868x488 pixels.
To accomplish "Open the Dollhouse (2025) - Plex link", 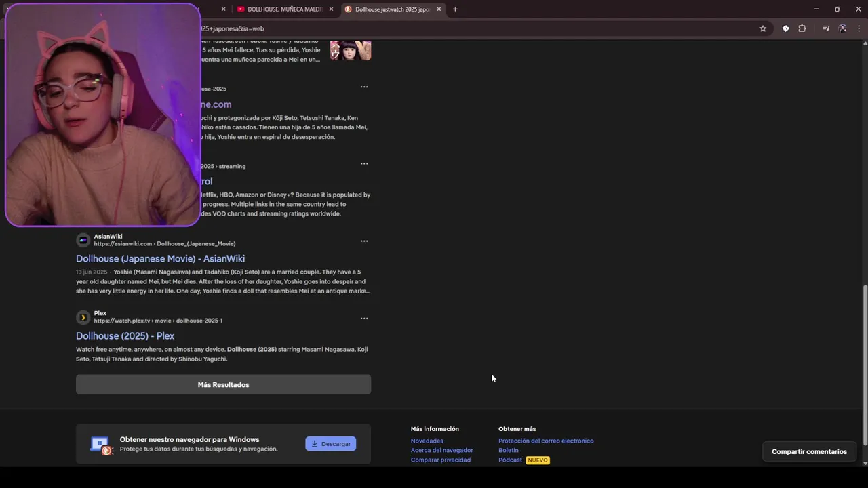I will [x=125, y=335].
